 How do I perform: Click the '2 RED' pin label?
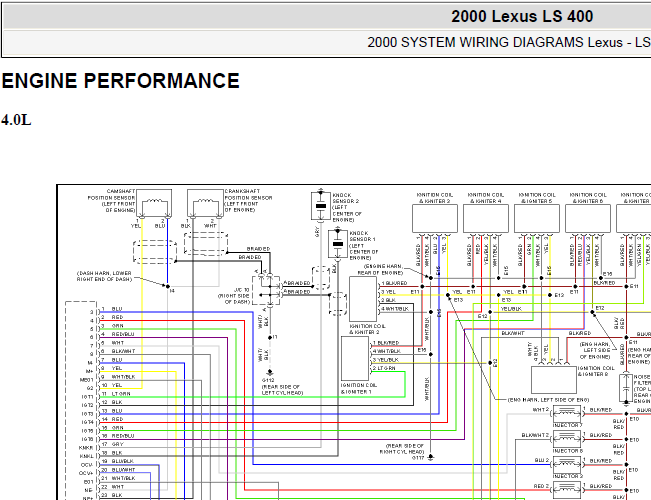(113, 317)
